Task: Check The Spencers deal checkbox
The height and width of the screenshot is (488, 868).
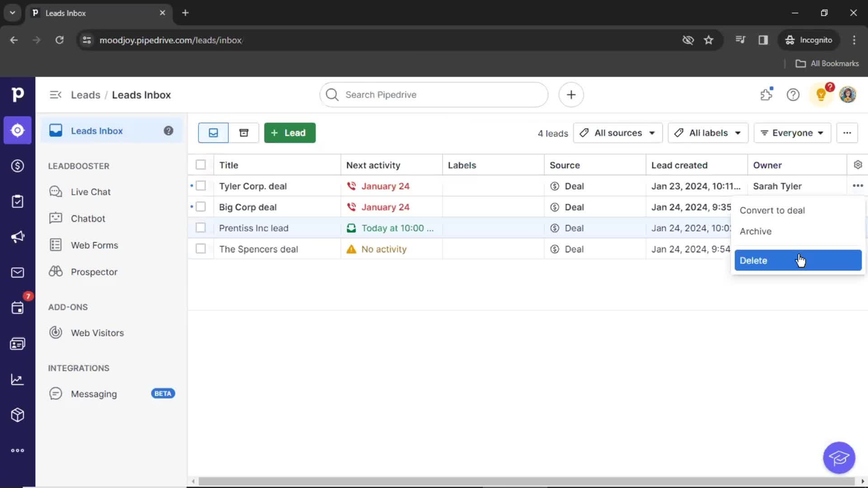Action: 201,249
